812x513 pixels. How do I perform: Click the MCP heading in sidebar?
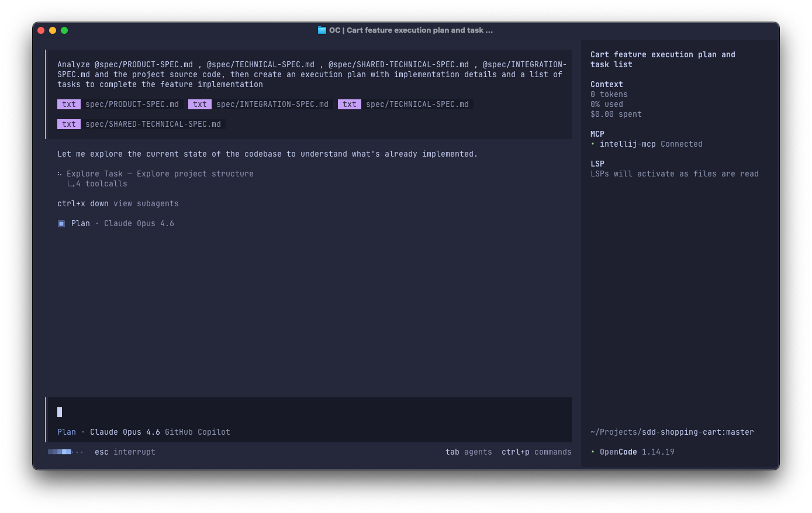[597, 134]
